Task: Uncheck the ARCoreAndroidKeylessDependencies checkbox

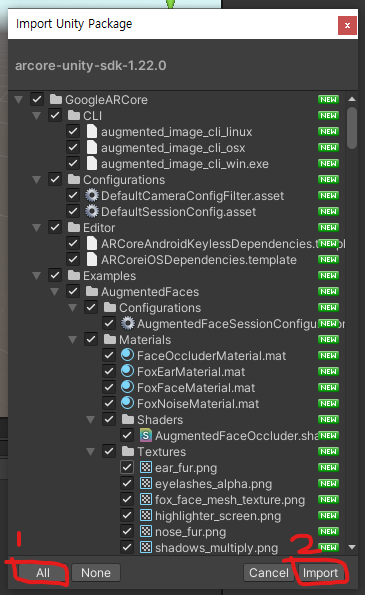Action: (x=73, y=243)
